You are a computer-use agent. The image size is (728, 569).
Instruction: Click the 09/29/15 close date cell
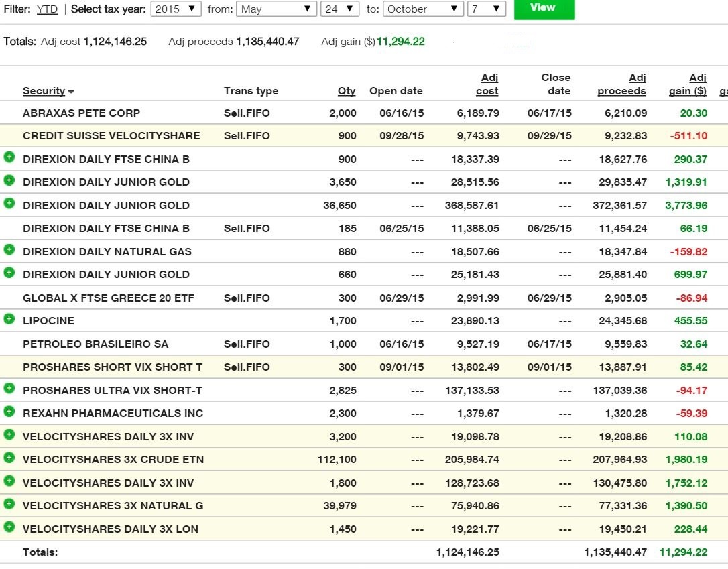pos(549,136)
